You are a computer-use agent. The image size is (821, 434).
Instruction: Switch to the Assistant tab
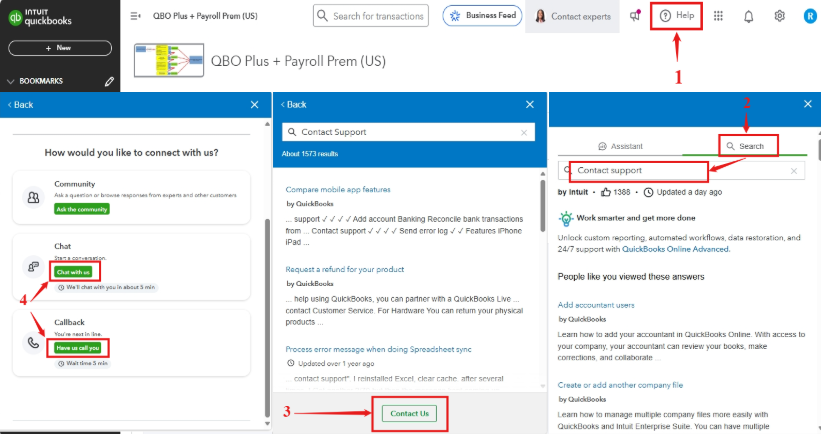click(x=620, y=147)
